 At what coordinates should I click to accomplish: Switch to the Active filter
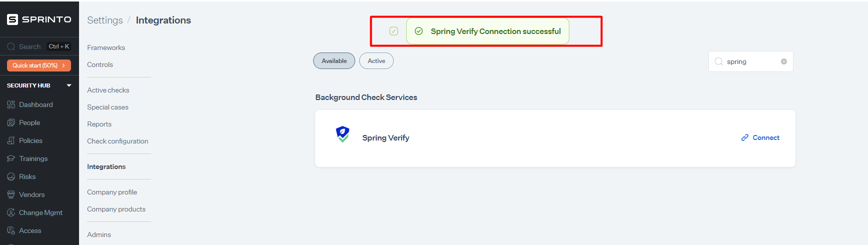click(376, 61)
